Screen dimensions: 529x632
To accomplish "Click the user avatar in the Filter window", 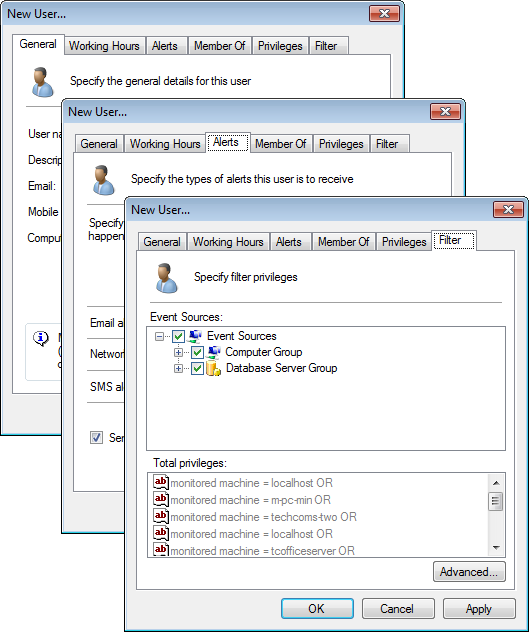I will (167, 278).
